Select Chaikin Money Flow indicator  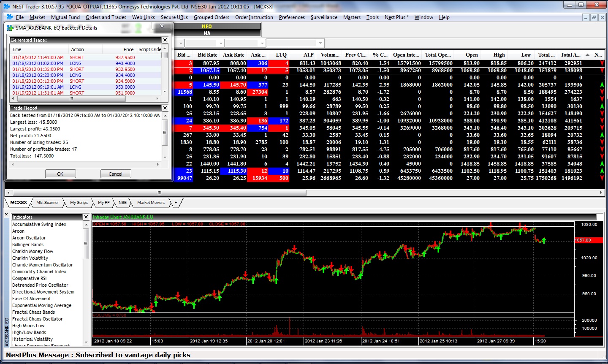tap(33, 251)
